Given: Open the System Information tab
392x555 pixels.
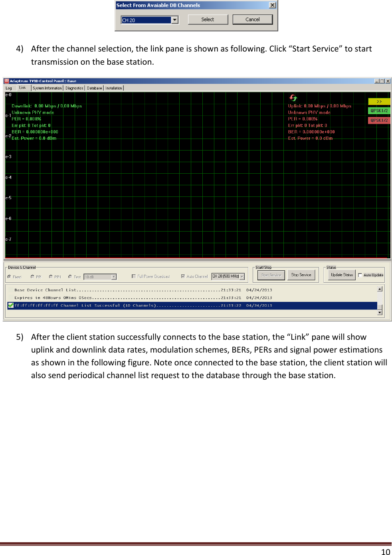Looking at the screenshot, I should coord(48,88).
